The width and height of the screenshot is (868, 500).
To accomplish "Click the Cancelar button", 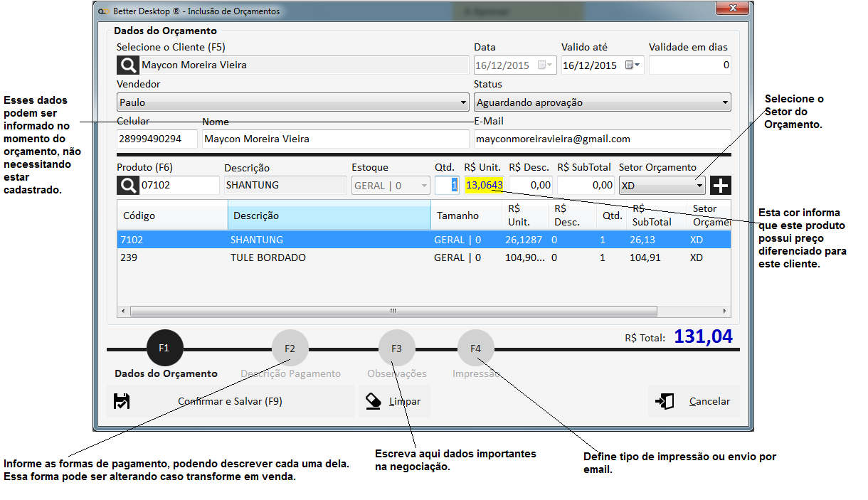I will coord(694,402).
